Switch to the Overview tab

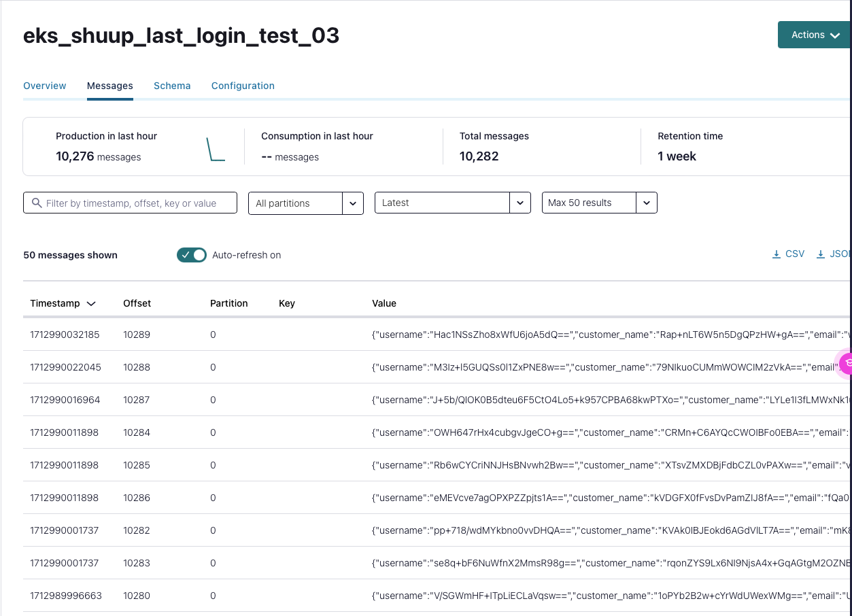click(x=45, y=86)
